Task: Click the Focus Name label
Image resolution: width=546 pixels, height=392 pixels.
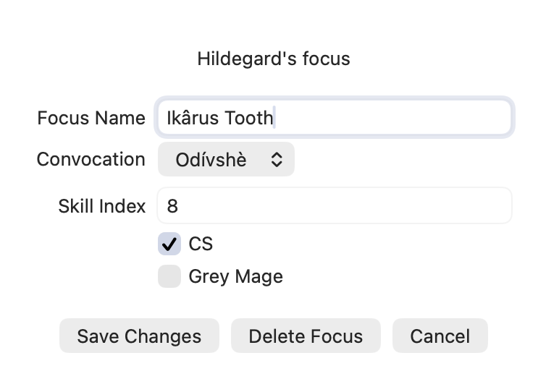Action: tap(91, 118)
